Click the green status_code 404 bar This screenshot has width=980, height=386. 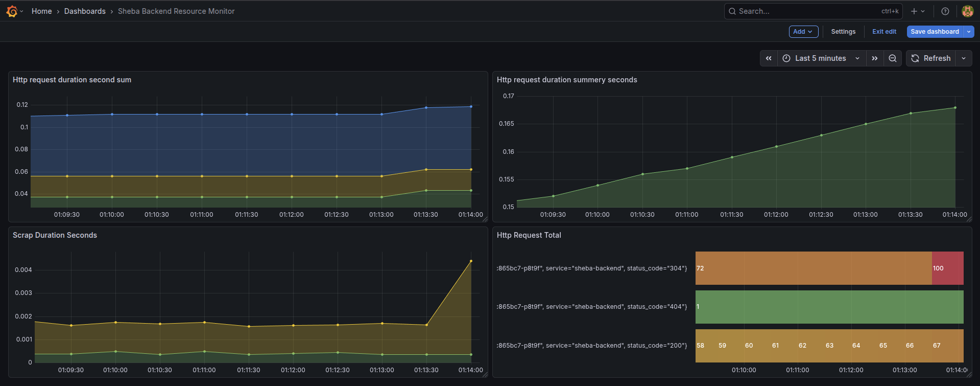(x=829, y=307)
